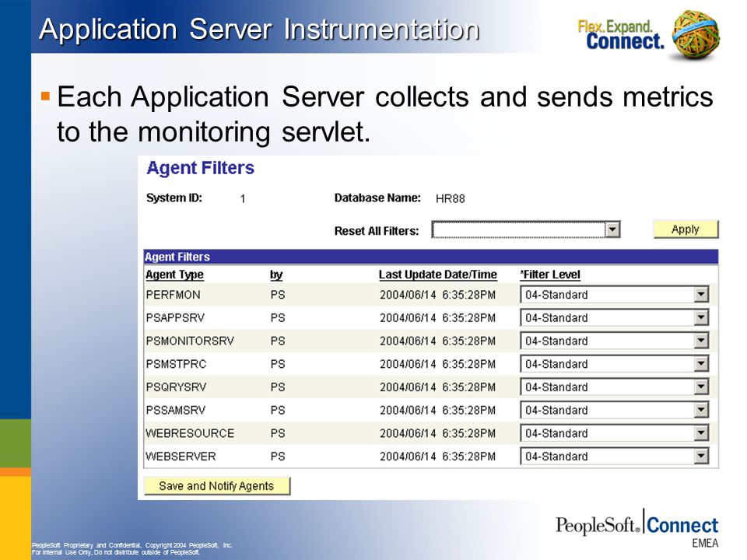Image resolution: width=747 pixels, height=560 pixels.
Task: Click the WEBRESOURCE row timestamp
Action: (x=437, y=433)
